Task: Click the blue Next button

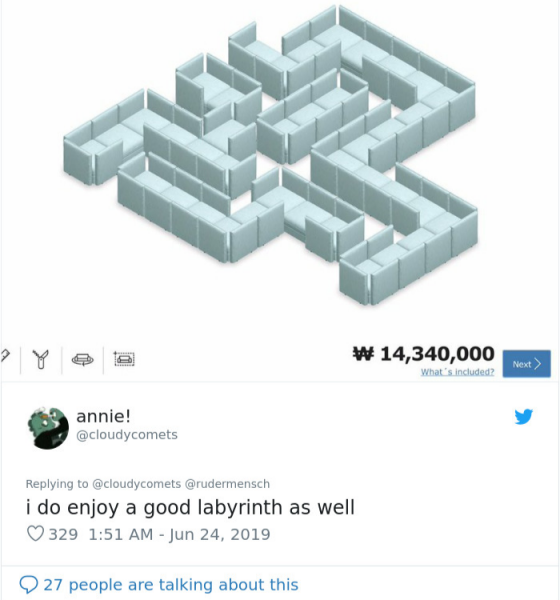Action: click(527, 364)
